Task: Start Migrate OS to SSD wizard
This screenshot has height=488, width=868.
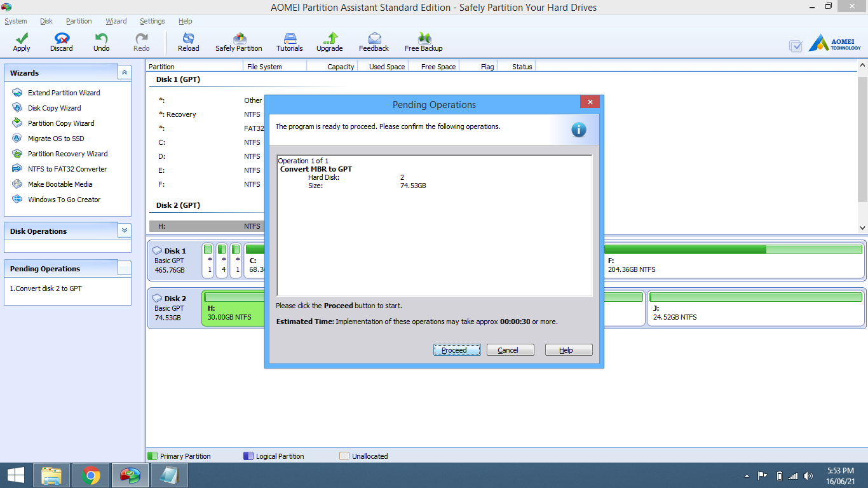Action: (56, 139)
